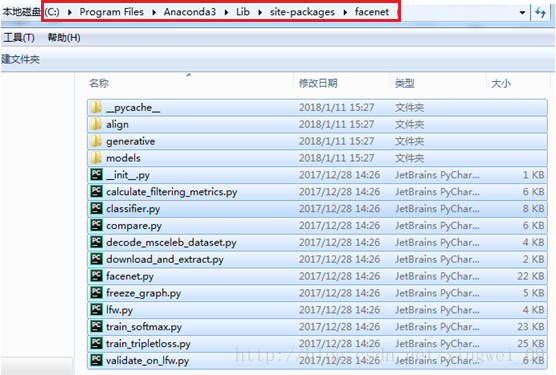Click the PyCharm icon of train_softmax.py
Viewport: 556px width, 375px height.
point(96,326)
